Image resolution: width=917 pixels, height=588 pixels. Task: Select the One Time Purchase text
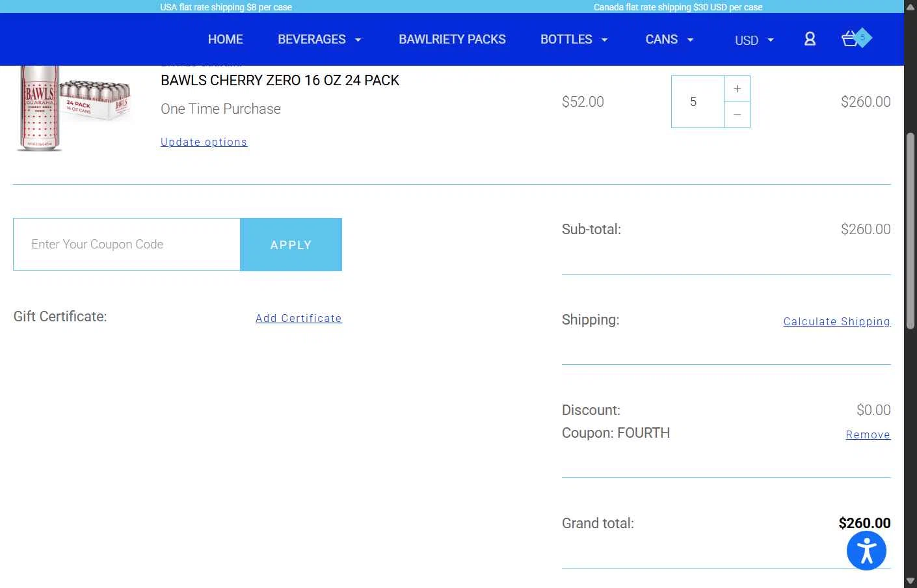tap(221, 109)
